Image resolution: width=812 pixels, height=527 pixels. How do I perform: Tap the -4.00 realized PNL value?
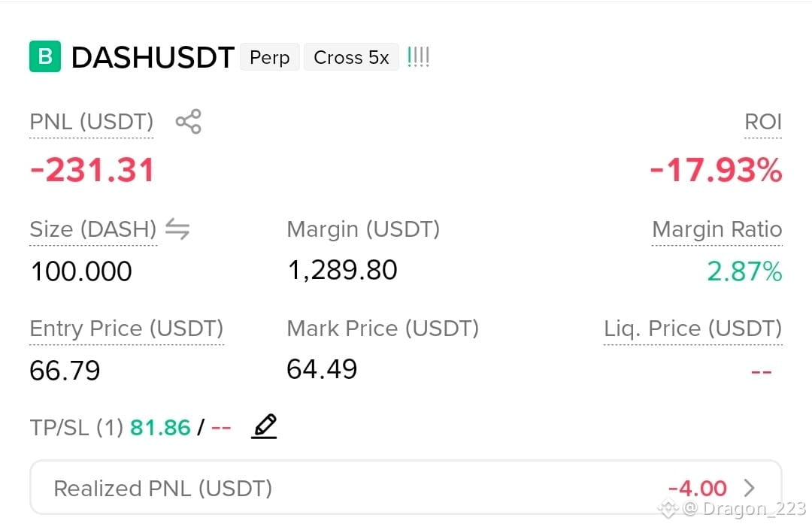pyautogui.click(x=698, y=488)
